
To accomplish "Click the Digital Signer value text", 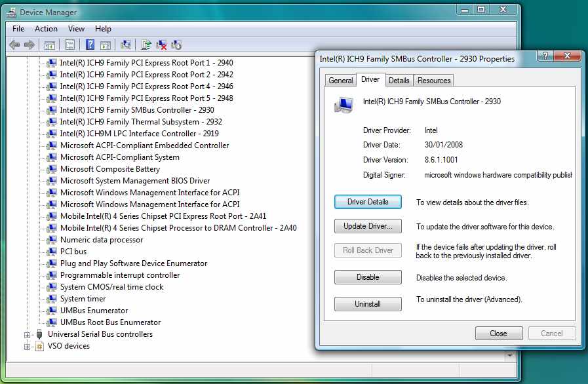I will coord(498,175).
